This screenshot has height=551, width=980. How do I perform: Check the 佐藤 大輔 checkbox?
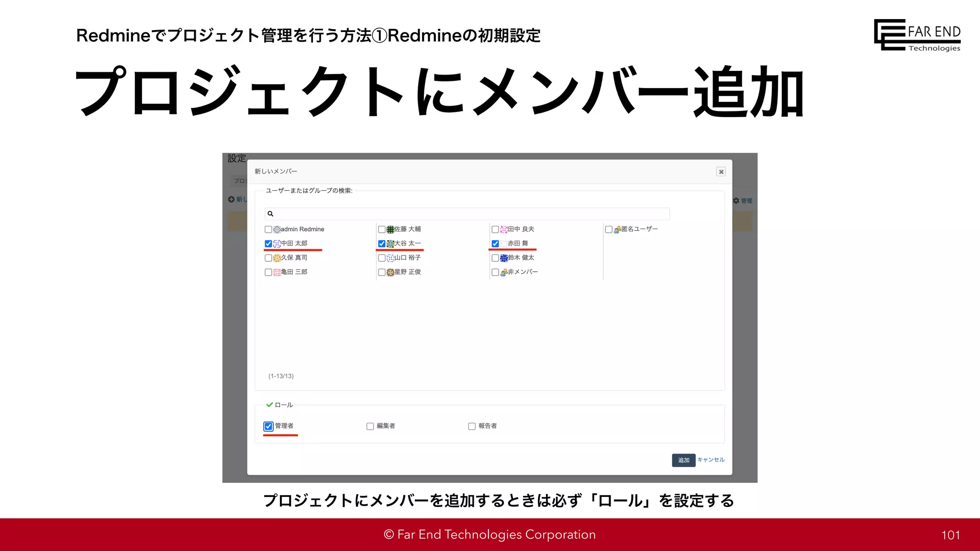click(382, 230)
